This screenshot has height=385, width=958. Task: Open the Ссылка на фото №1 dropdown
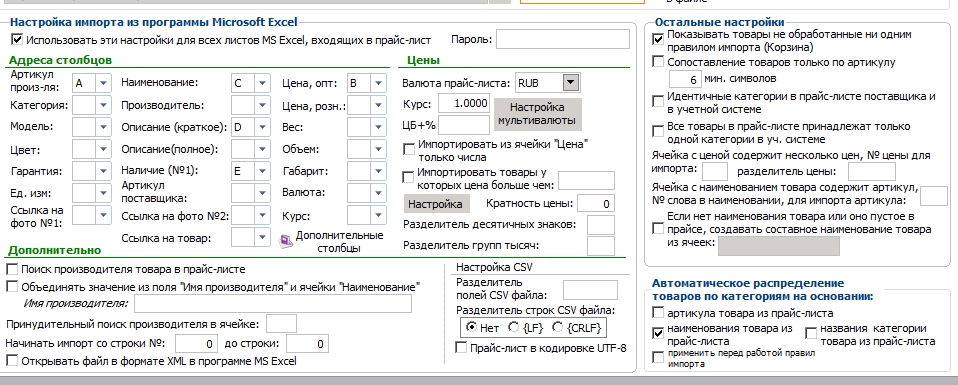(x=103, y=215)
